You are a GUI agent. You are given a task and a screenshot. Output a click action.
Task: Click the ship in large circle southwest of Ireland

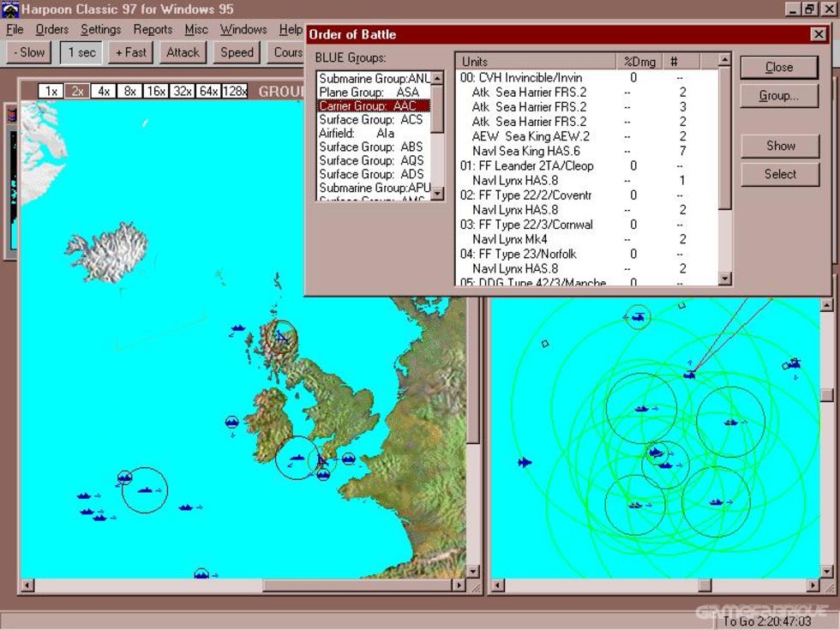tap(145, 489)
